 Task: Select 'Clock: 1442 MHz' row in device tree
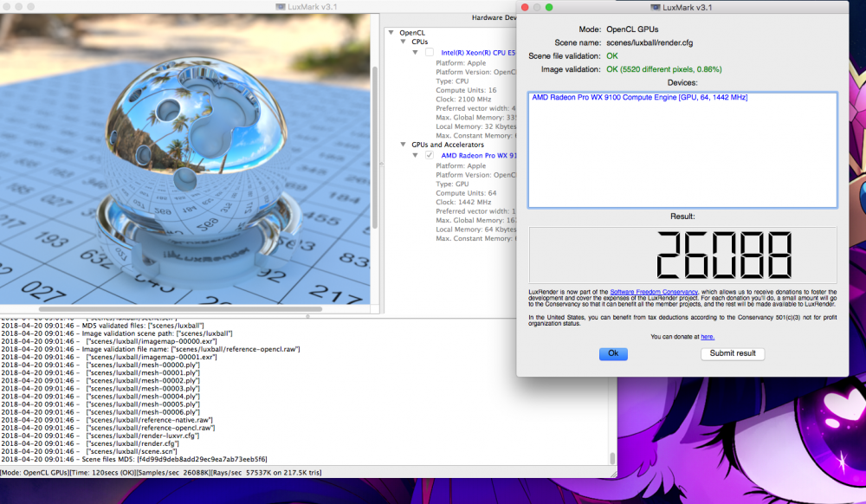(462, 202)
